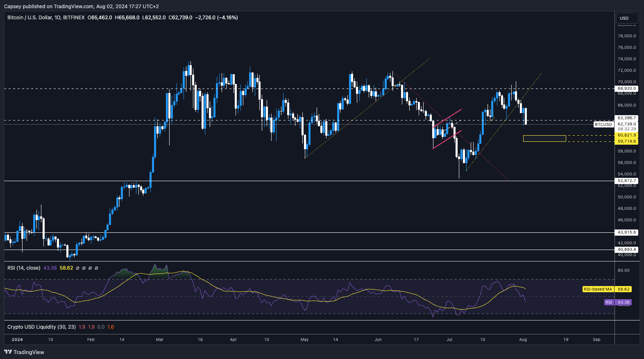Screen dimensions: 644x359
Task: Click the 52,872.7 support level label
Action: [627, 181]
